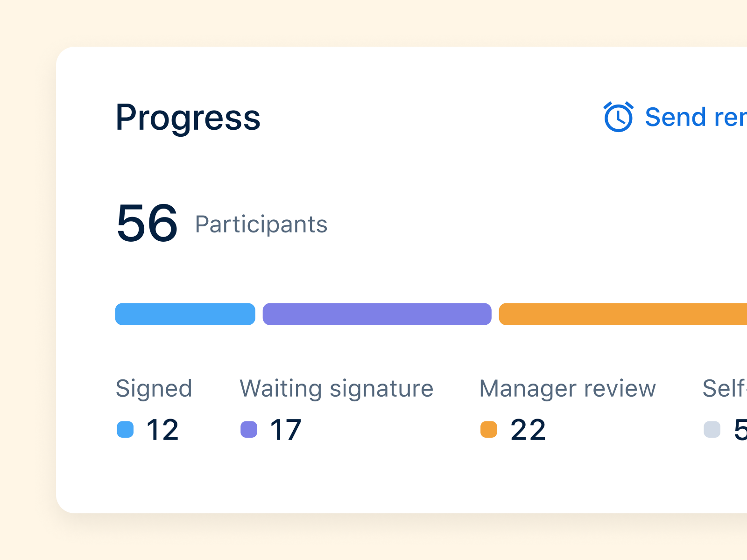
Task: Click the Participants label text
Action: point(261,224)
